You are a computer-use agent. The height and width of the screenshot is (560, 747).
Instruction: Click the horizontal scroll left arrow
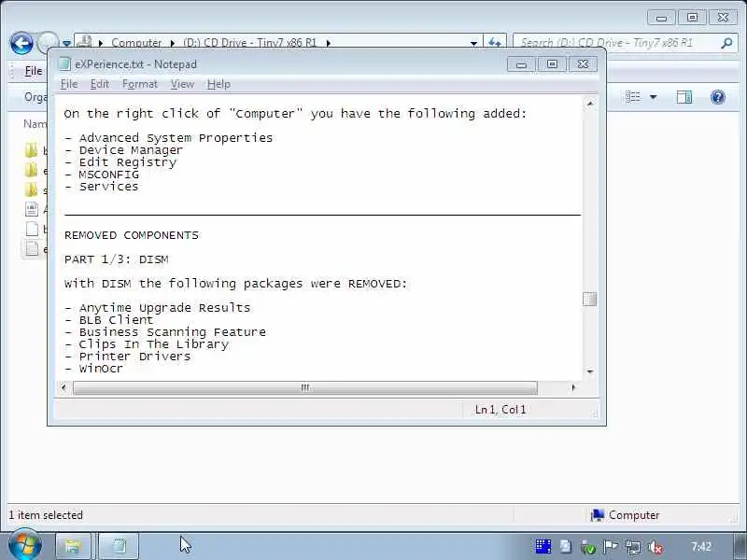tap(63, 387)
